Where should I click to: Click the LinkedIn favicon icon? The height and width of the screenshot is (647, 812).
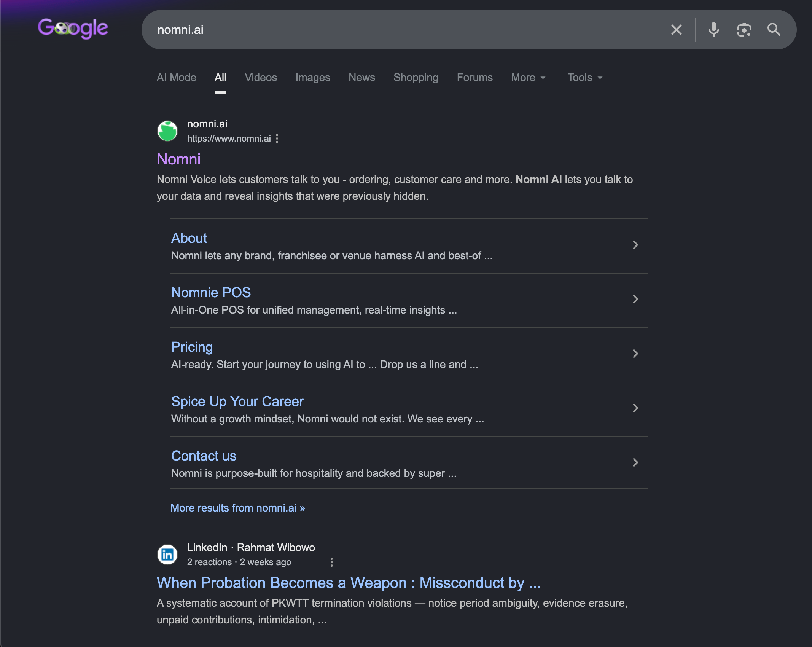[167, 555]
